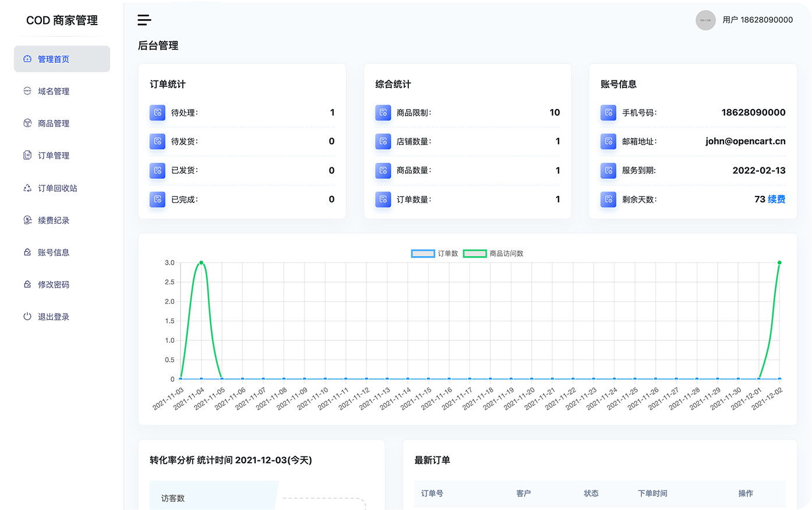Go to 续费纪录 in sidebar
Viewport: 812px width, 510px height.
tap(54, 220)
